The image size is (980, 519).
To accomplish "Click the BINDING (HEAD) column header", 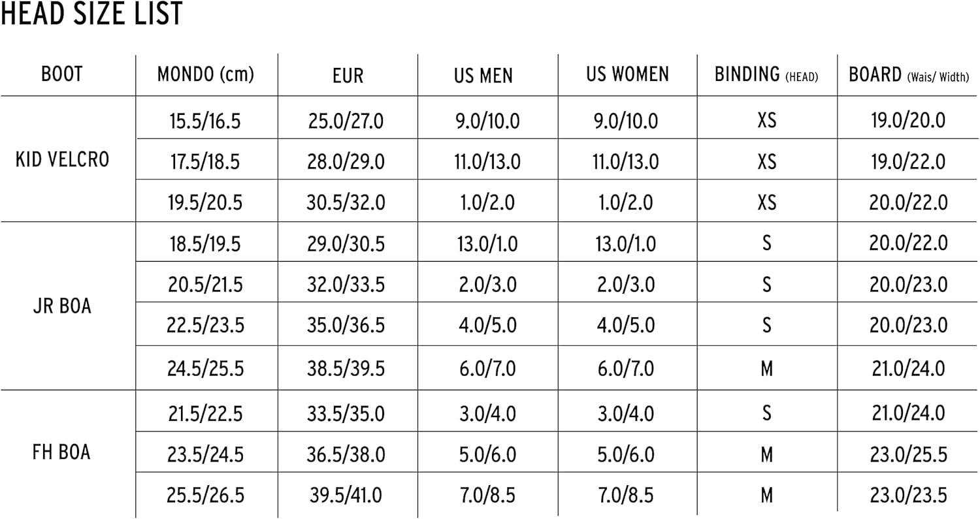I will click(x=766, y=74).
